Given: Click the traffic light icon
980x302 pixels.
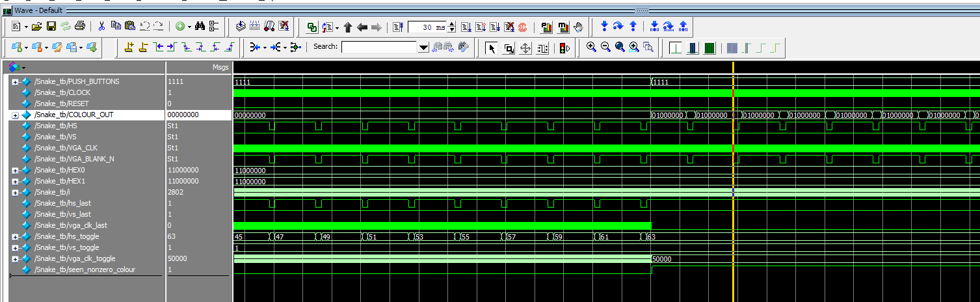Looking at the screenshot, I should click(x=564, y=48).
